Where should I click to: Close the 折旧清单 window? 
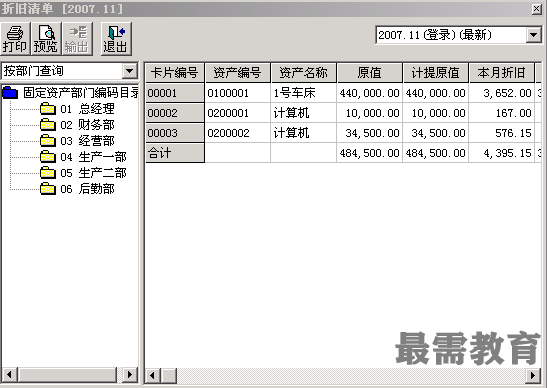tap(537, 8)
